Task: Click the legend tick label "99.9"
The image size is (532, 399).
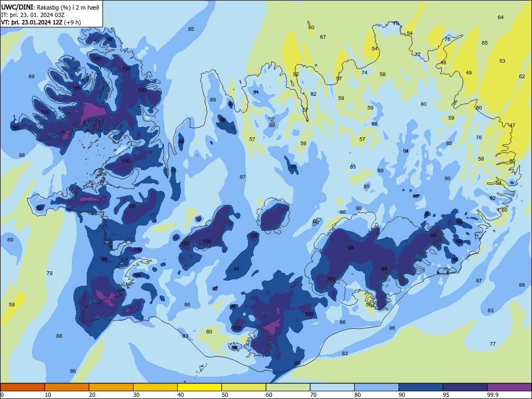Action: (x=493, y=395)
